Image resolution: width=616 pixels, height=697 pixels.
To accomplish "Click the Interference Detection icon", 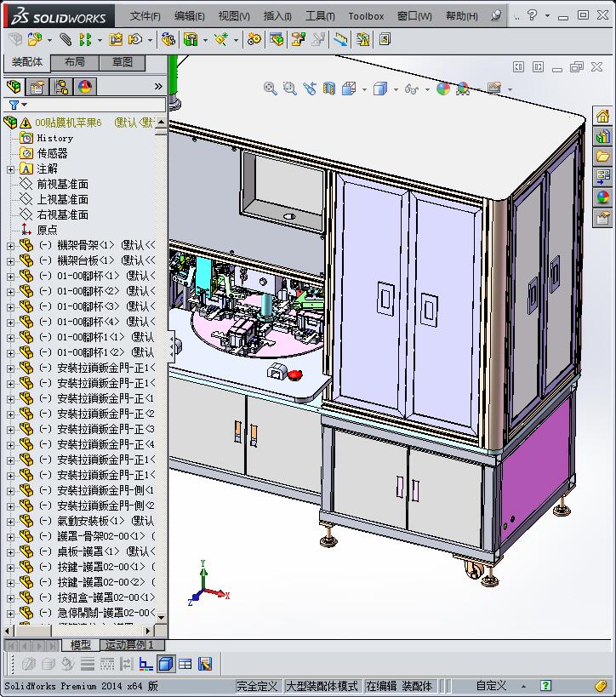I will coord(341,39).
